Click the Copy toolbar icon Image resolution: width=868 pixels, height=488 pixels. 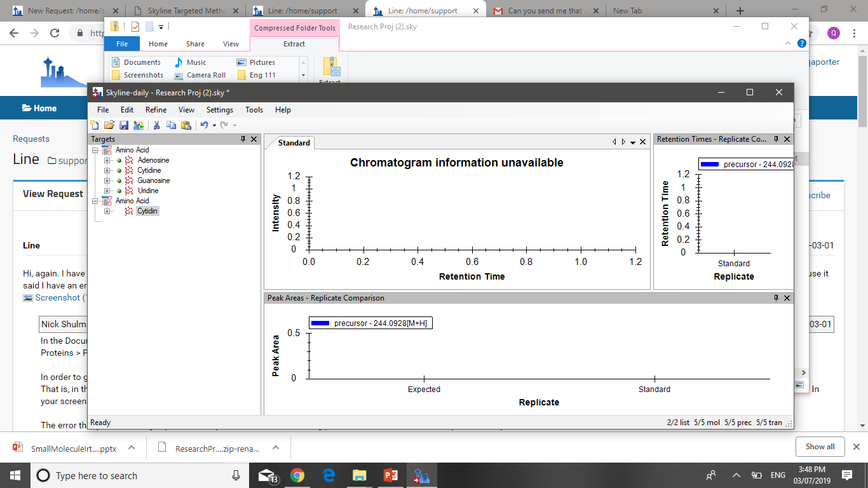pos(172,125)
